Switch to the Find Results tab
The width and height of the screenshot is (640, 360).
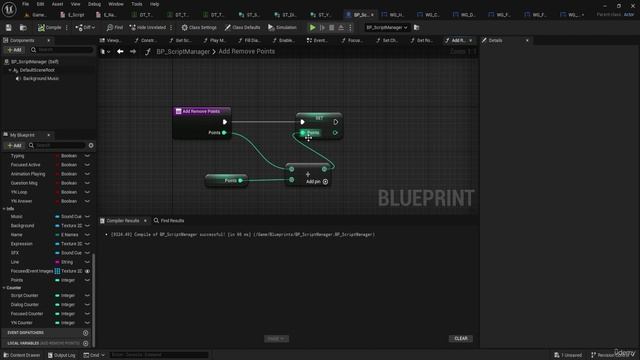(x=169, y=221)
